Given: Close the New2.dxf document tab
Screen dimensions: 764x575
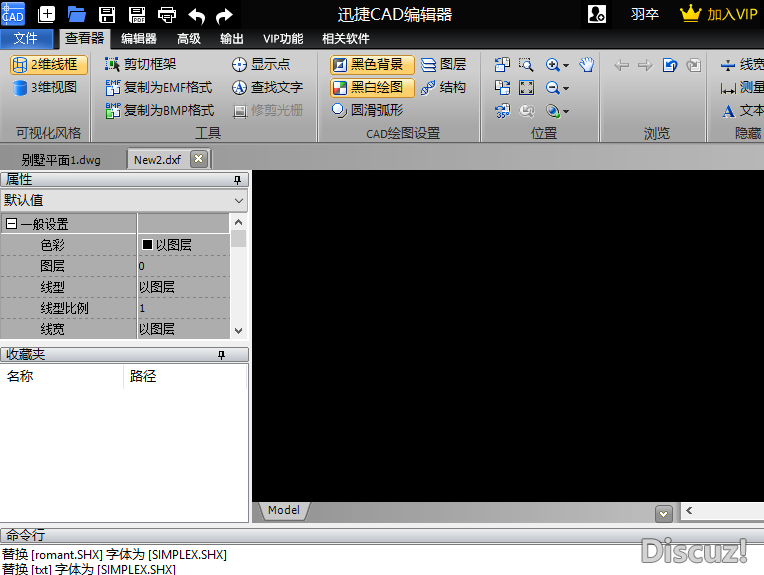Looking at the screenshot, I should pos(198,159).
